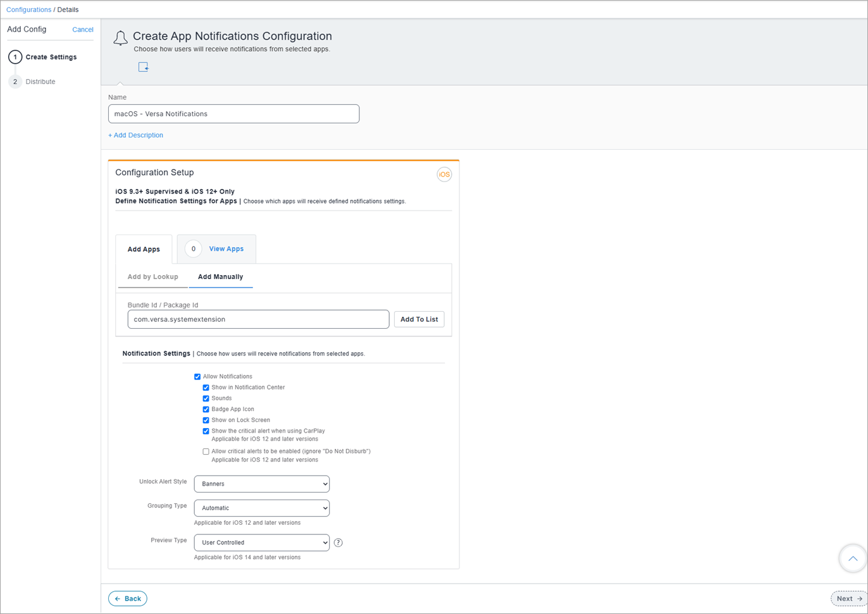The height and width of the screenshot is (614, 868).
Task: Go Back using the Back button
Action: click(128, 598)
